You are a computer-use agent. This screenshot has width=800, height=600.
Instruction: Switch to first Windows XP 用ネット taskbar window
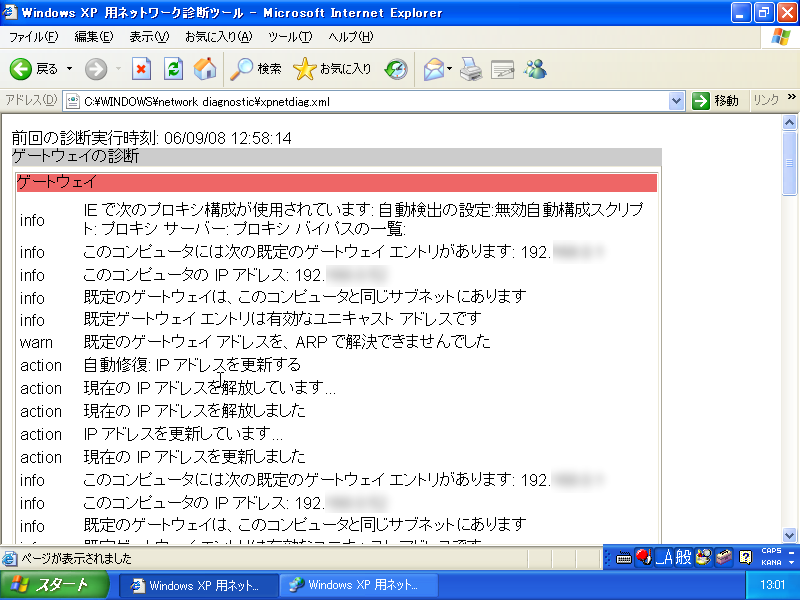[x=199, y=585]
